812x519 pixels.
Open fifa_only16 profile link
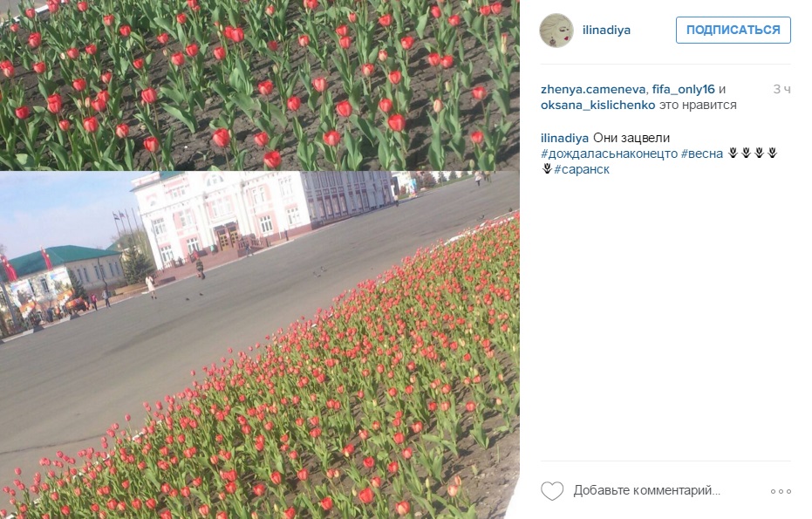(x=683, y=89)
